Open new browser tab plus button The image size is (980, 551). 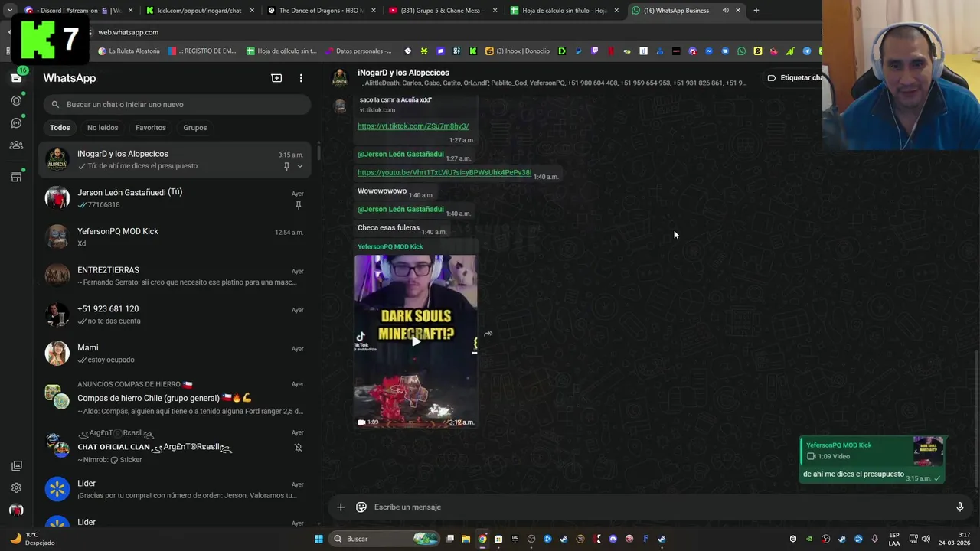point(756,11)
